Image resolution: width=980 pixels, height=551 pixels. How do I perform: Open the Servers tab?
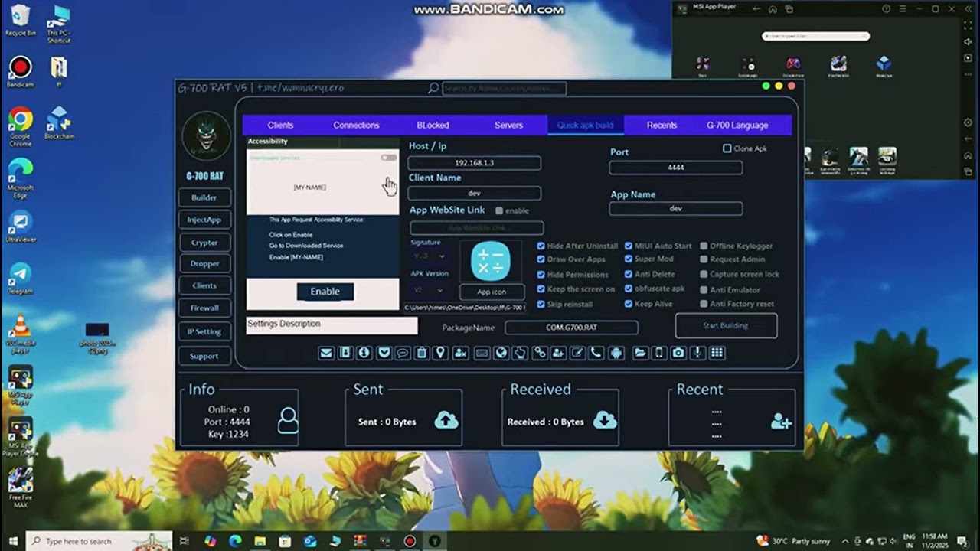point(508,125)
